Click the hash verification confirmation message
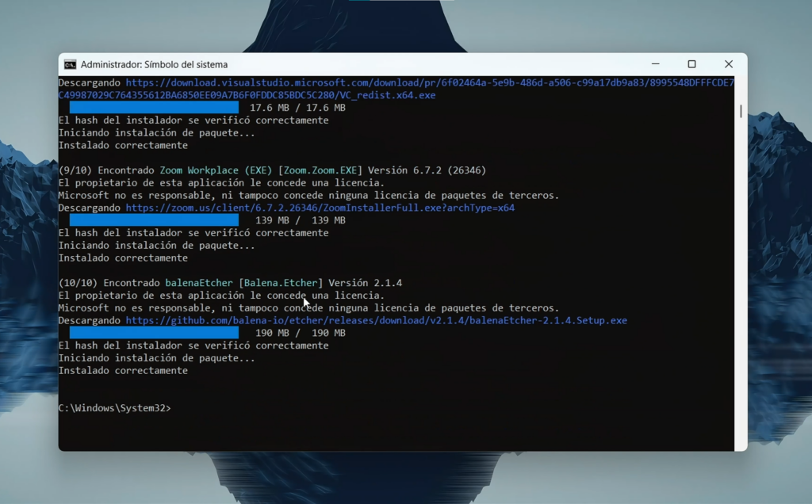Image resolution: width=812 pixels, height=504 pixels. point(194,345)
